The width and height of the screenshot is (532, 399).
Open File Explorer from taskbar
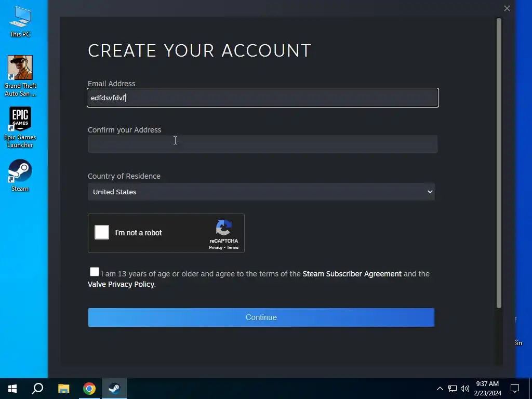pos(63,389)
